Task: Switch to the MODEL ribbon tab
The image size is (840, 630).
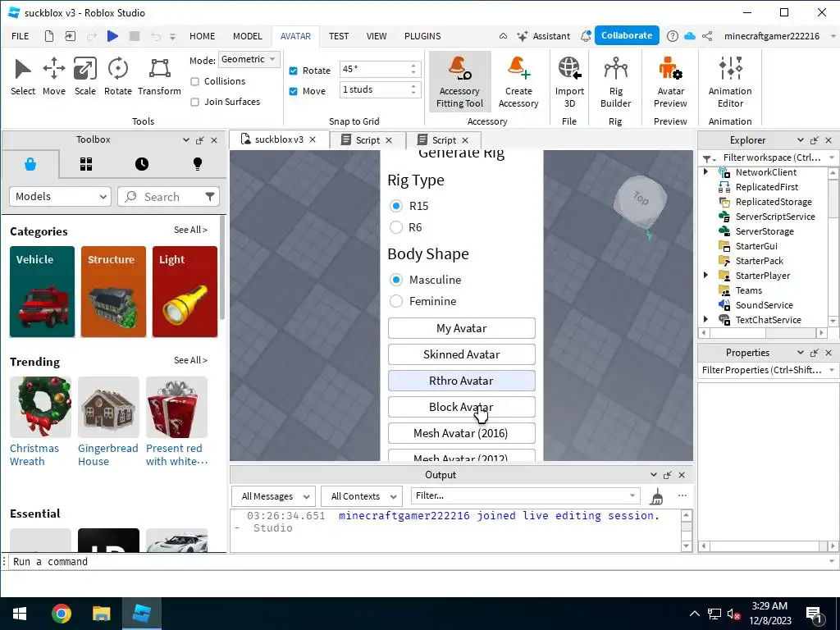Action: tap(248, 36)
